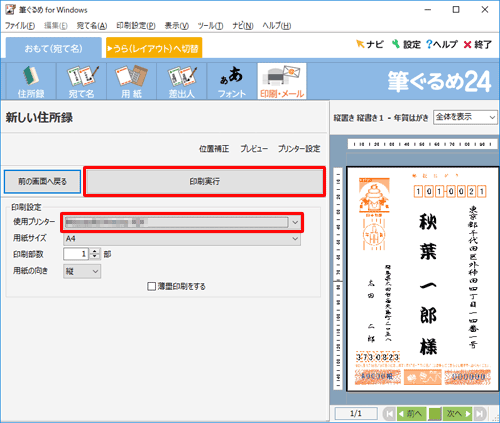Click the vertical ruler beside preview
Image resolution: width=500 pixels, height=423 pixels.
(x=338, y=278)
